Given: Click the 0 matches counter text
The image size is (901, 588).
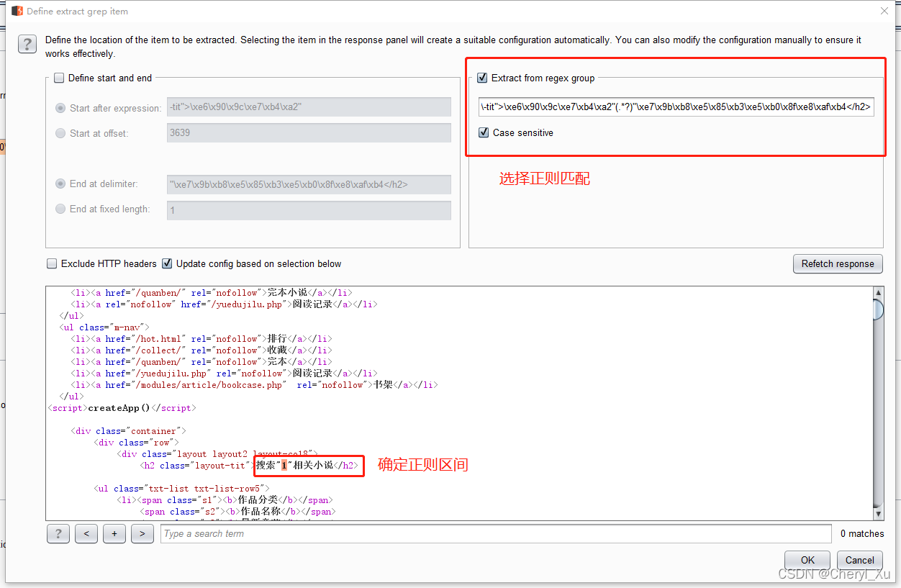Looking at the screenshot, I should coord(862,533).
